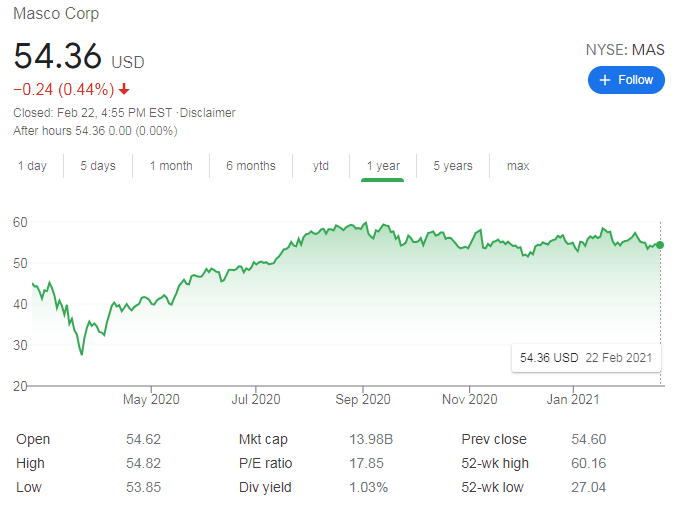Screen dimensions: 685x523
Task: Click the −0.24 (0.44%) change value
Action: pyautogui.click(x=64, y=90)
